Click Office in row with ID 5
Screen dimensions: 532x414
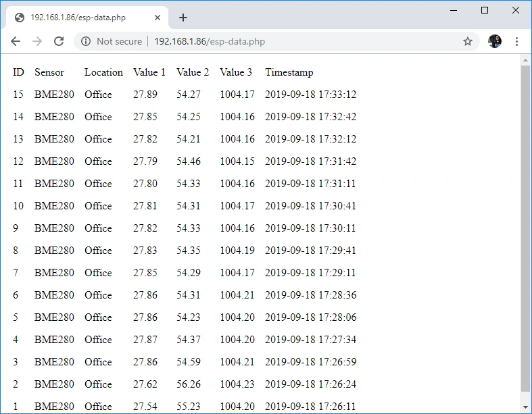(98, 317)
